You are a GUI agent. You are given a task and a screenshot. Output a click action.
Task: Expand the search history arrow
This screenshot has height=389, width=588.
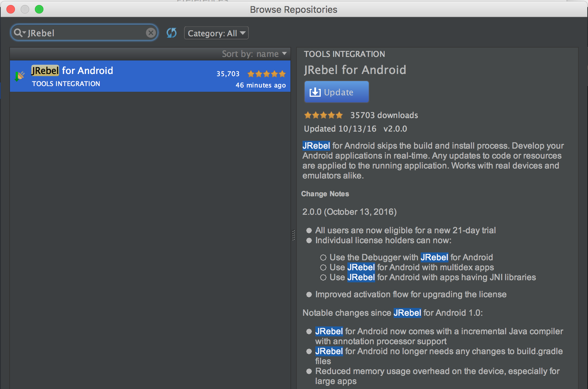point(24,33)
